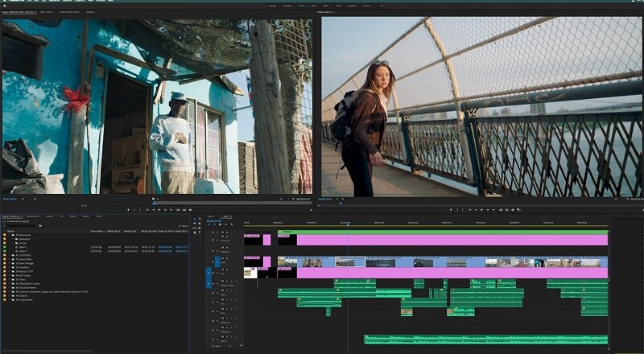Click the green label swatch of Main 1
This screenshot has height=354, width=644.
point(5,247)
